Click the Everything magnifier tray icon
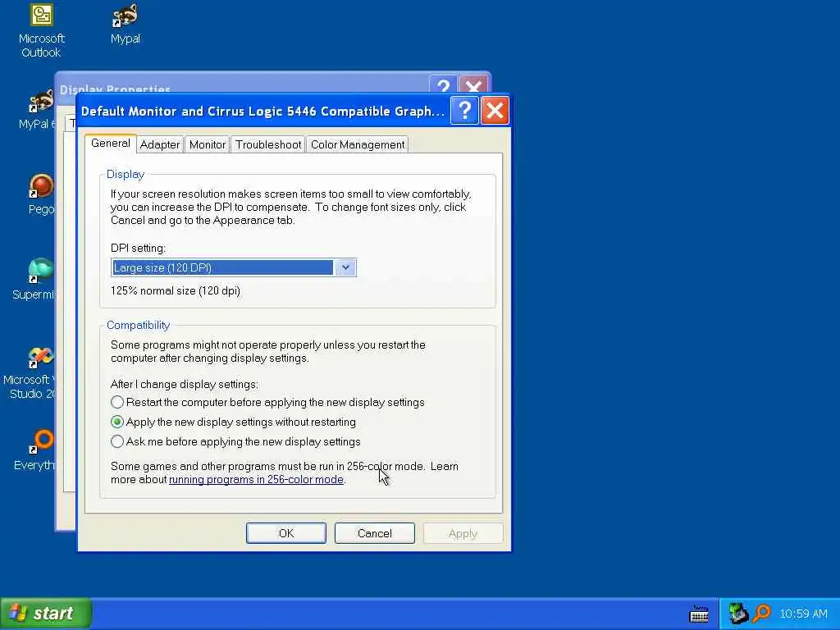This screenshot has width=840, height=630. pyautogui.click(x=760, y=614)
